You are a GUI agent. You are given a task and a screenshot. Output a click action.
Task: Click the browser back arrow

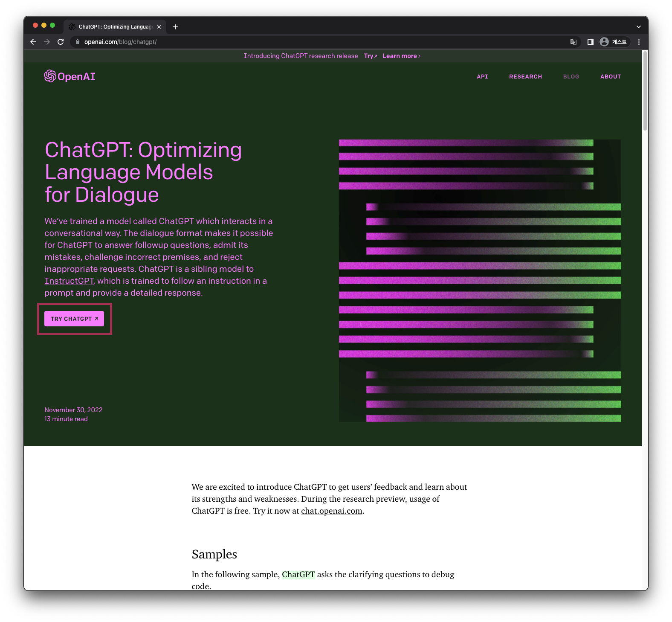point(33,42)
